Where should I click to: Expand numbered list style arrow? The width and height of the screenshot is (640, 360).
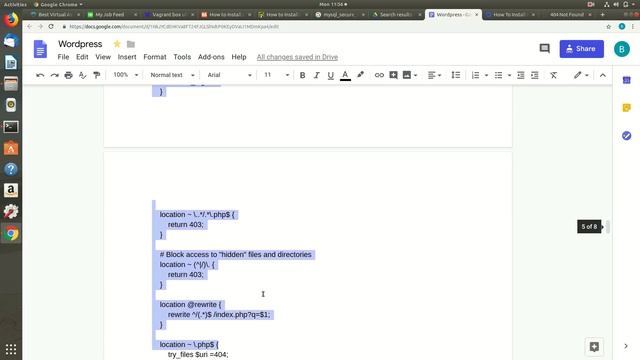pos(486,75)
